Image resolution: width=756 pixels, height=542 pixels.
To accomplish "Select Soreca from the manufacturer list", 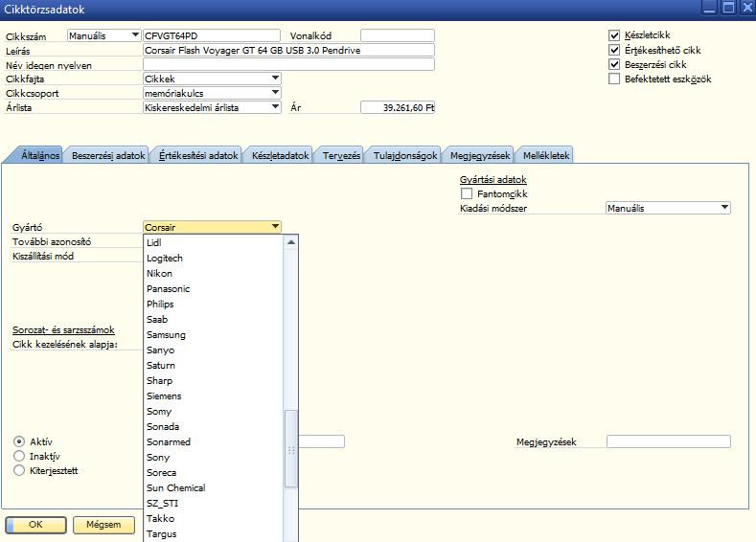I will click(214, 473).
